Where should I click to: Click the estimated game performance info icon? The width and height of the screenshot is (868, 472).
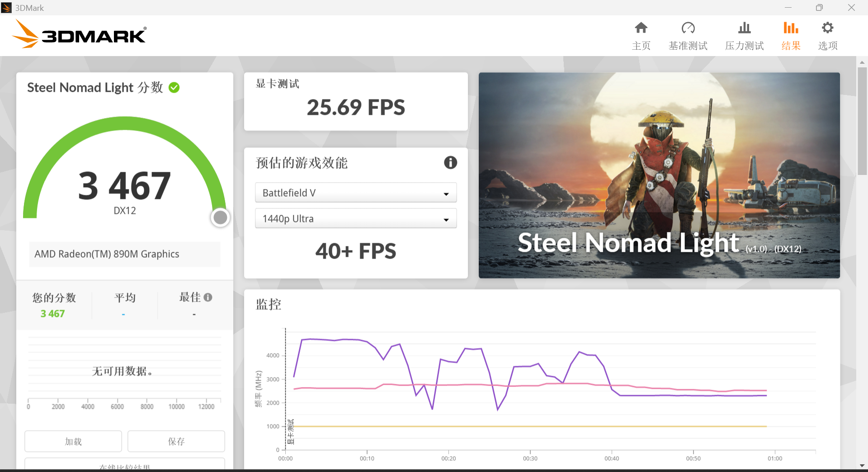coord(450,162)
